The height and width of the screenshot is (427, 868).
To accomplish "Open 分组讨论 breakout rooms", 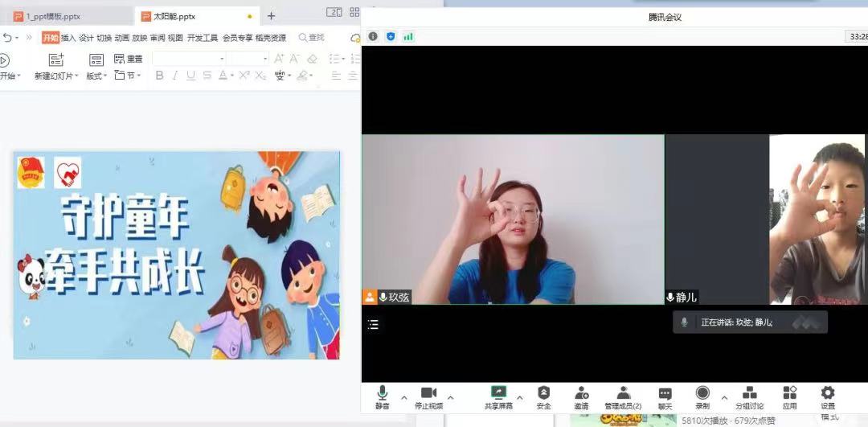I will [750, 397].
